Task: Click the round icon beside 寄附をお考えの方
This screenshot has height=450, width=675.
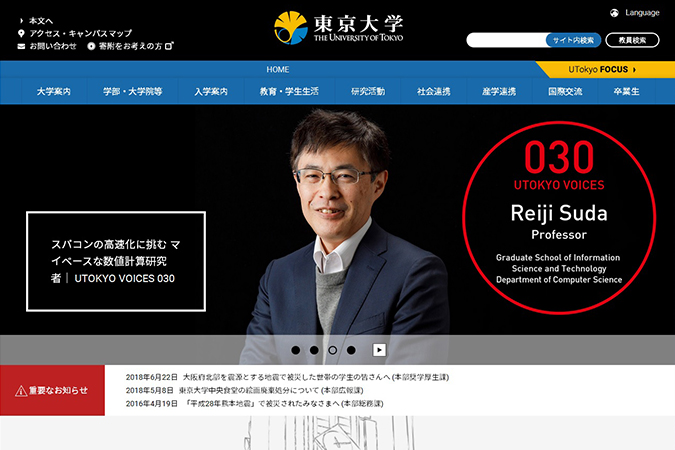Action: [91, 46]
